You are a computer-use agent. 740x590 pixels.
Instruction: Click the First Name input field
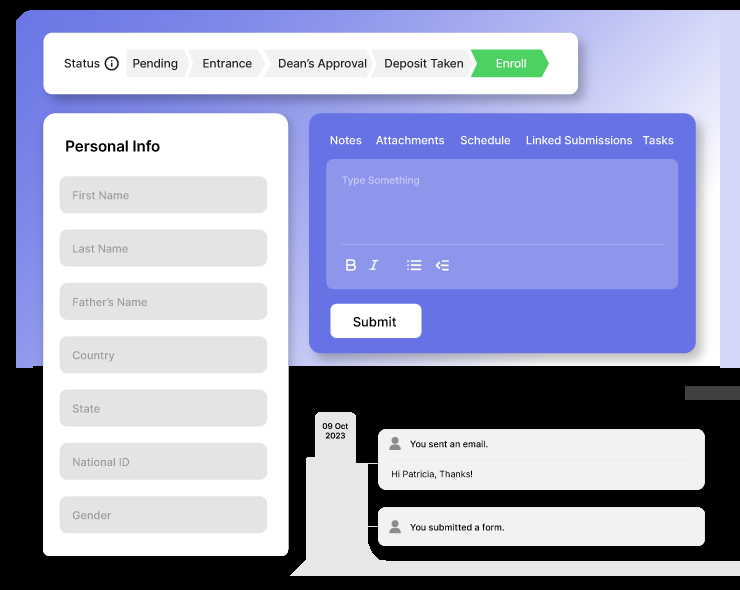(x=163, y=195)
